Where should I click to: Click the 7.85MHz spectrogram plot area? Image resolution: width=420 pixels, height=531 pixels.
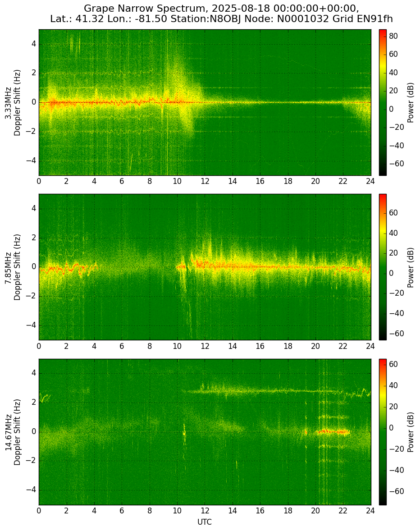(x=205, y=267)
